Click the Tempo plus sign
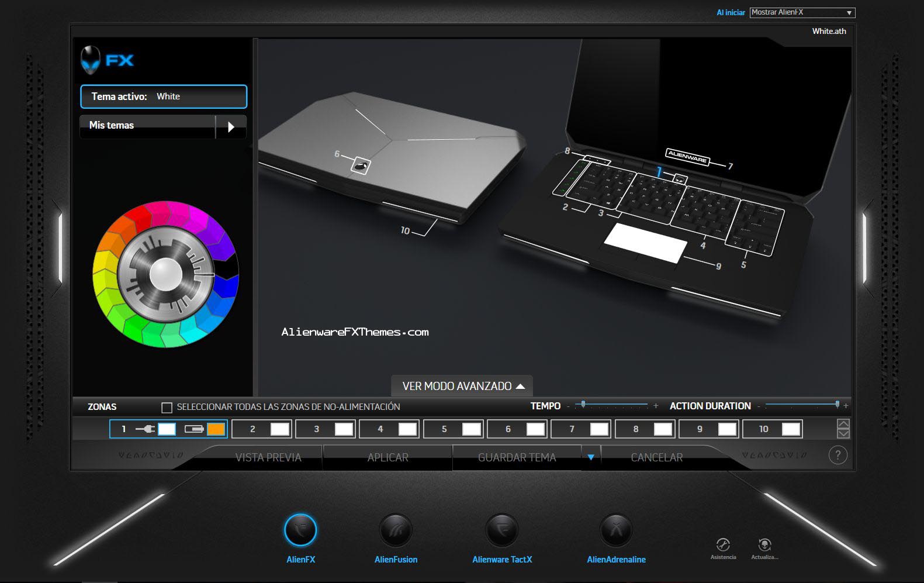924x583 pixels. (656, 406)
